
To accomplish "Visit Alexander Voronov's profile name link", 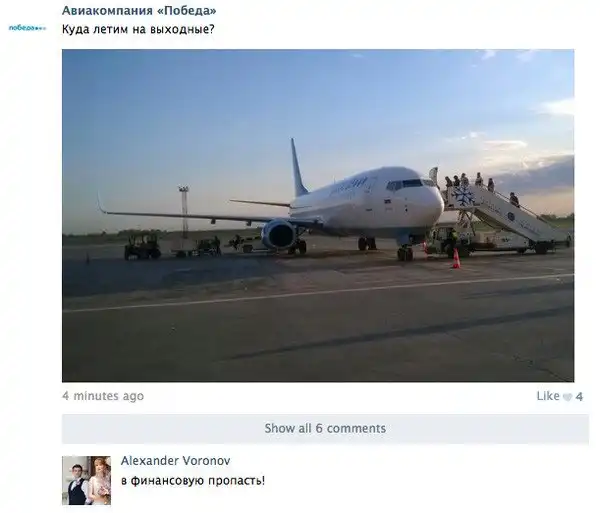I will coord(176,461).
